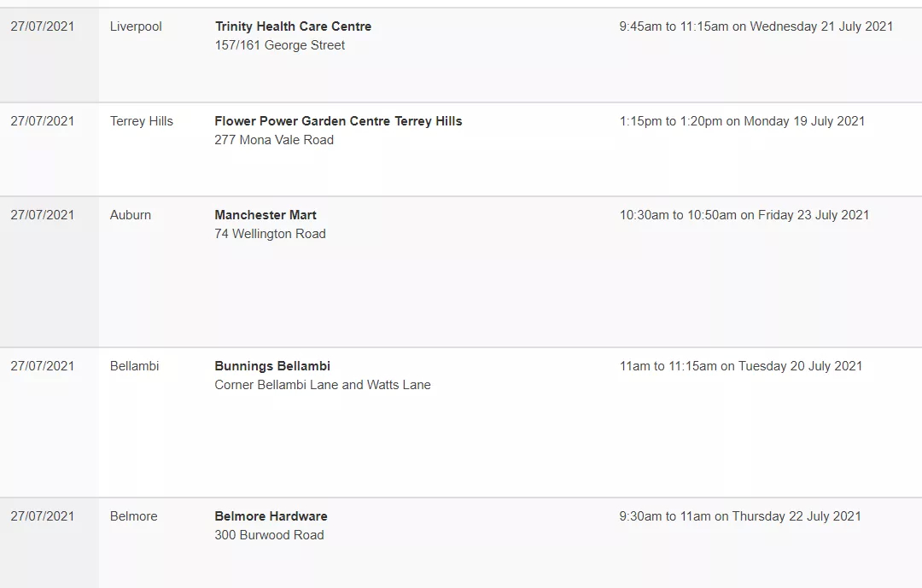The height and width of the screenshot is (588, 922).
Task: Click the 157/161 George Street address
Action: [280, 45]
